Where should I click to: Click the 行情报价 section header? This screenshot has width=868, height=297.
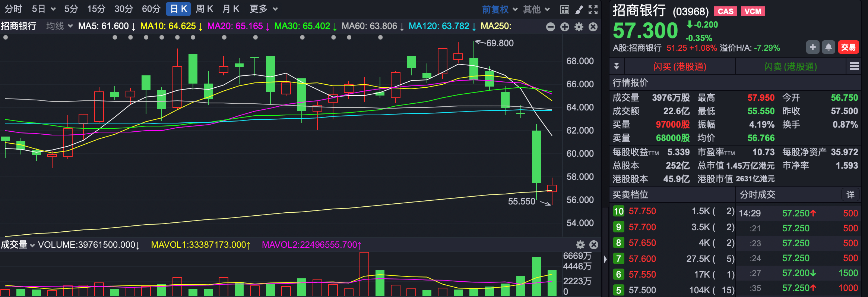pos(630,82)
